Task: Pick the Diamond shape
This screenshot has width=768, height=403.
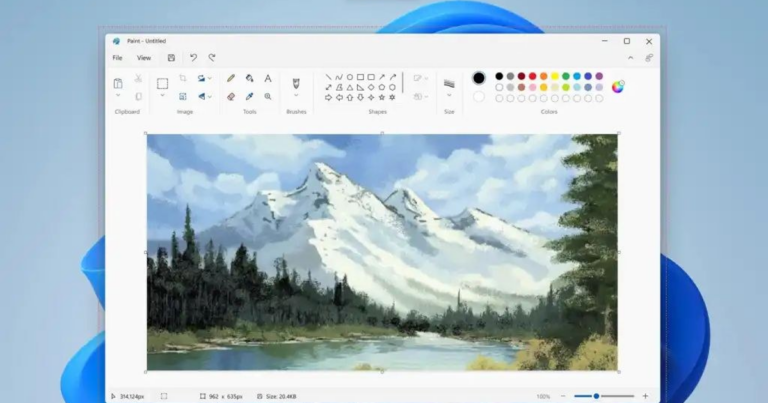Action: (x=371, y=87)
